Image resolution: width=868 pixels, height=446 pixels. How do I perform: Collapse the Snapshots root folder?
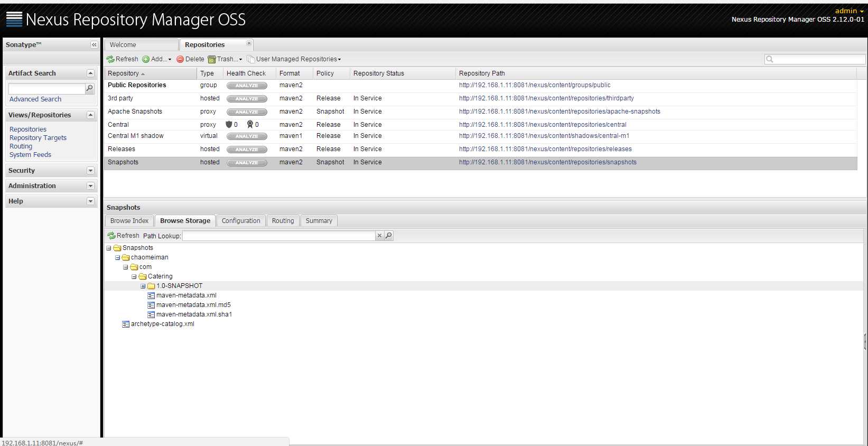coord(109,248)
